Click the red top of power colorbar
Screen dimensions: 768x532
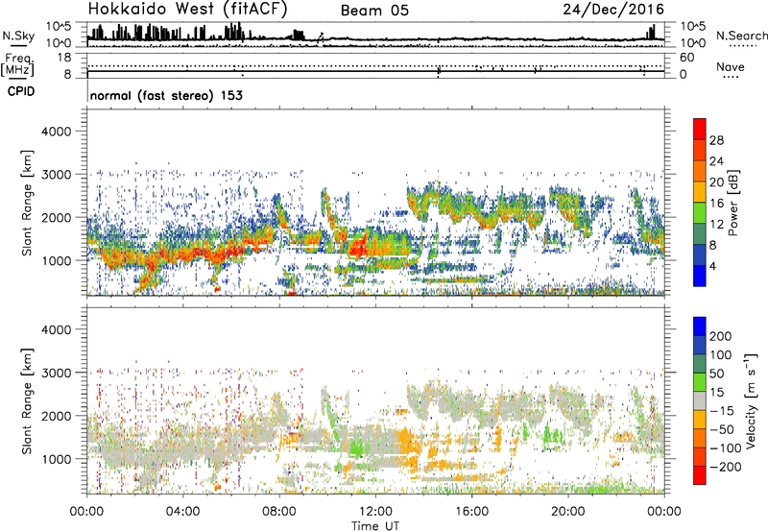tap(700, 129)
